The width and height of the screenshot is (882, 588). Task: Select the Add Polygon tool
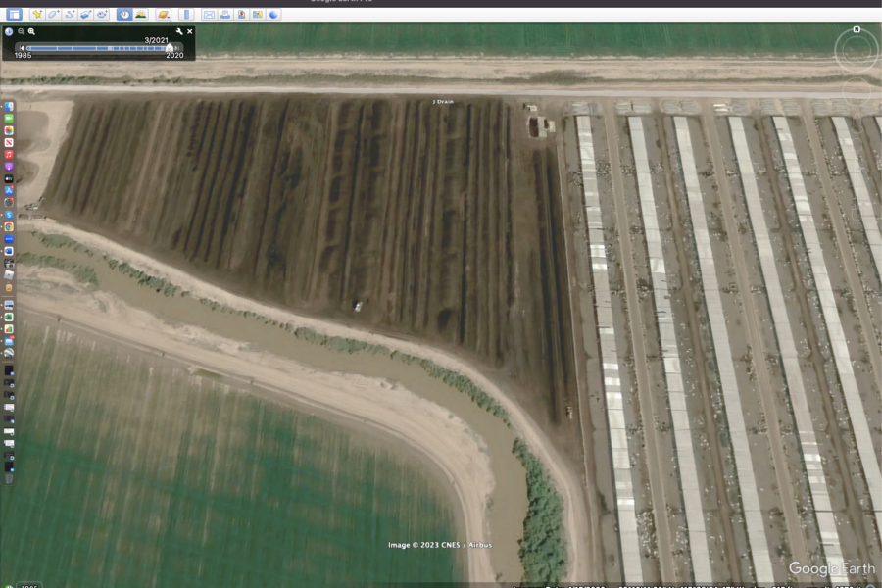(x=52, y=14)
